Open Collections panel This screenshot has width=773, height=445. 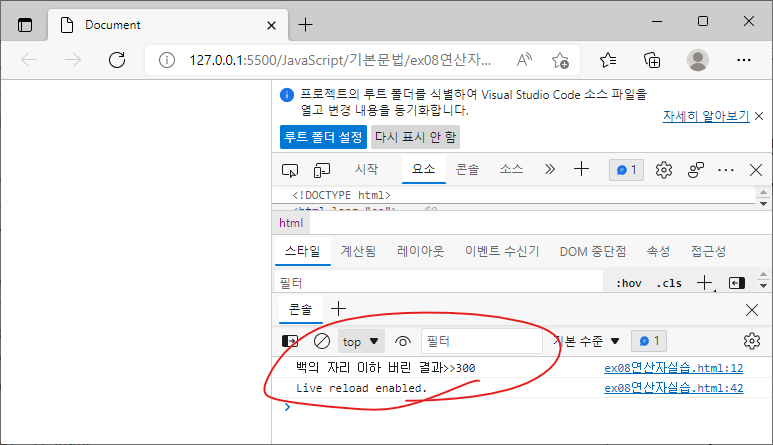(652, 60)
